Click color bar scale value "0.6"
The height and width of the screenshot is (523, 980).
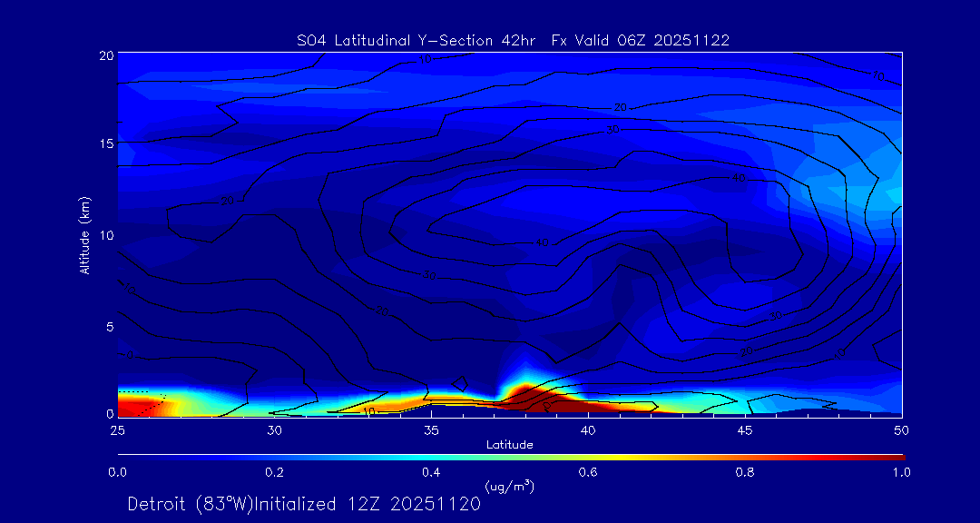coord(588,472)
